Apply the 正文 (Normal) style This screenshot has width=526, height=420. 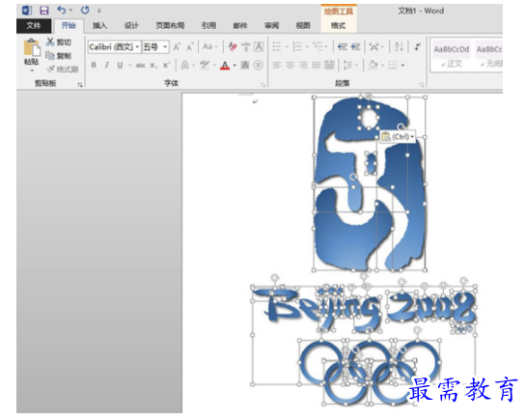coord(452,55)
